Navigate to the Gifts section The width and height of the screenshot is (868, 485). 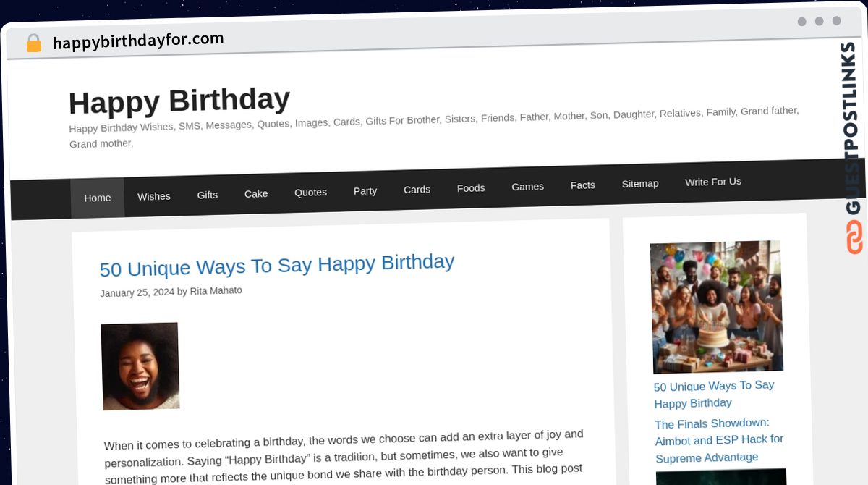pyautogui.click(x=207, y=195)
